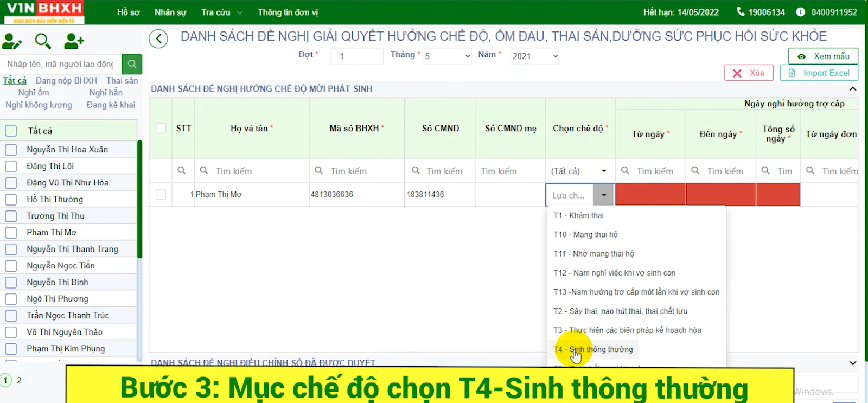The image size is (868, 403).
Task: Select T1 - Khám thai option
Action: (x=579, y=215)
